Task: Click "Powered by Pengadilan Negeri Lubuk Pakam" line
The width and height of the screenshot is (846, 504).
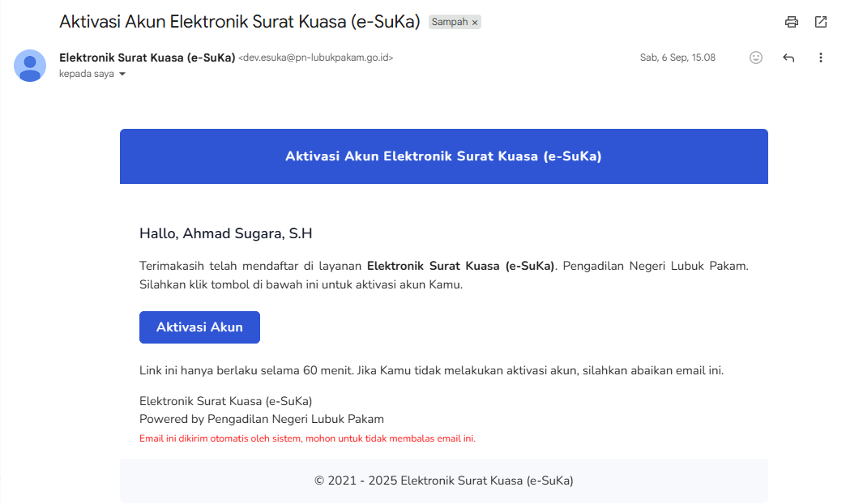Action: (261, 419)
